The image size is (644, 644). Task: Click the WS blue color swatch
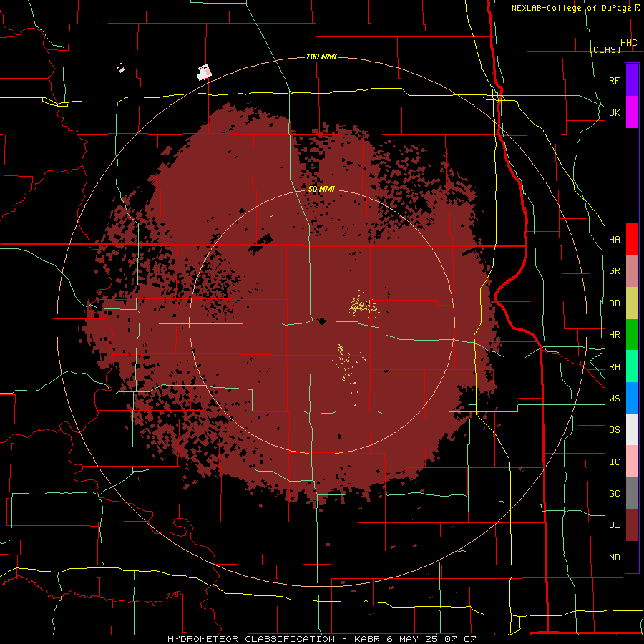pyautogui.click(x=632, y=398)
